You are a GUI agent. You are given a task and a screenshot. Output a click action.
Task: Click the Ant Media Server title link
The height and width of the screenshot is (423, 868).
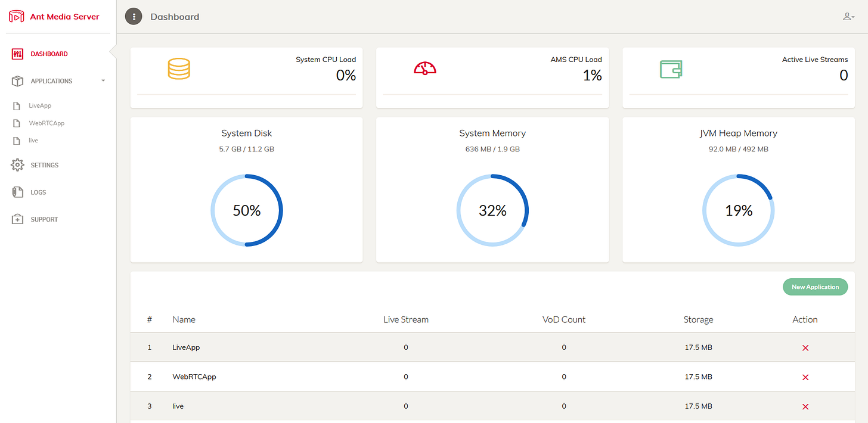coord(64,17)
